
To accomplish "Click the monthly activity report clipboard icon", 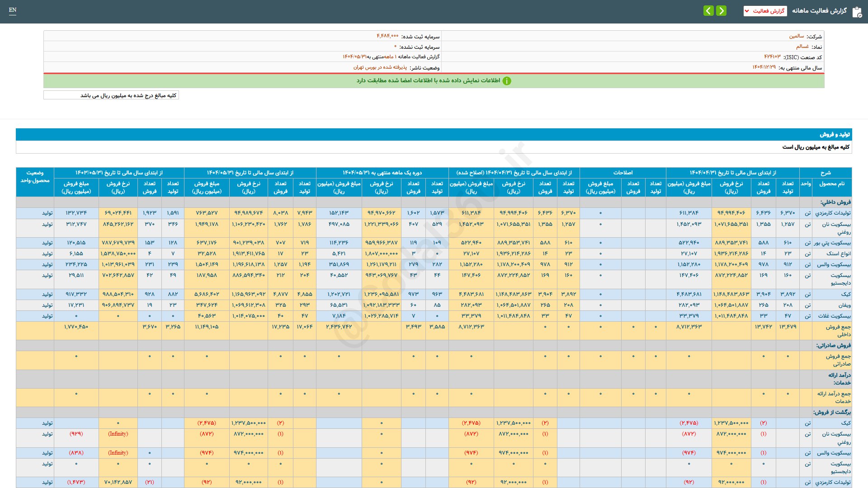I will click(x=857, y=12).
